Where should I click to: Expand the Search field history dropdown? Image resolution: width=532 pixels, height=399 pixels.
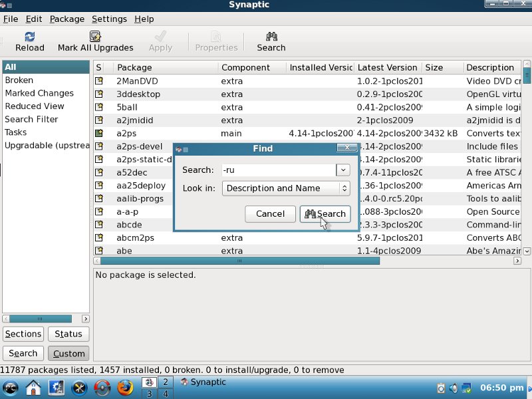click(343, 170)
